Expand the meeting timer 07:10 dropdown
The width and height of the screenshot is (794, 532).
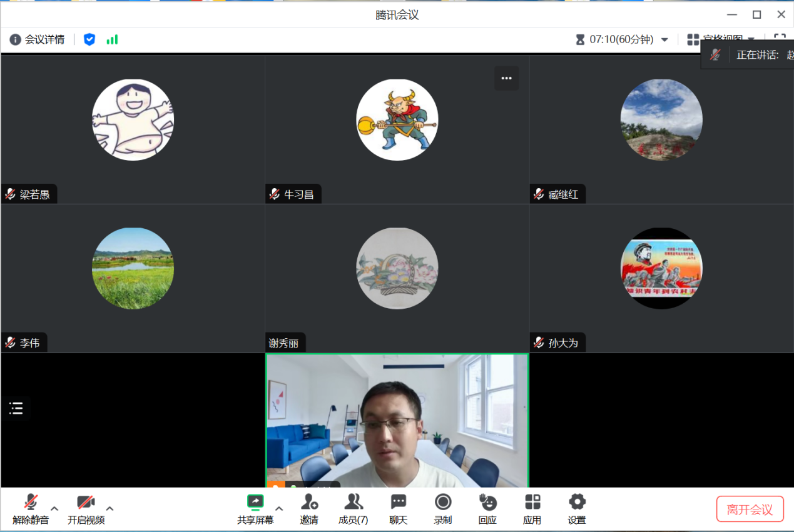(x=664, y=40)
